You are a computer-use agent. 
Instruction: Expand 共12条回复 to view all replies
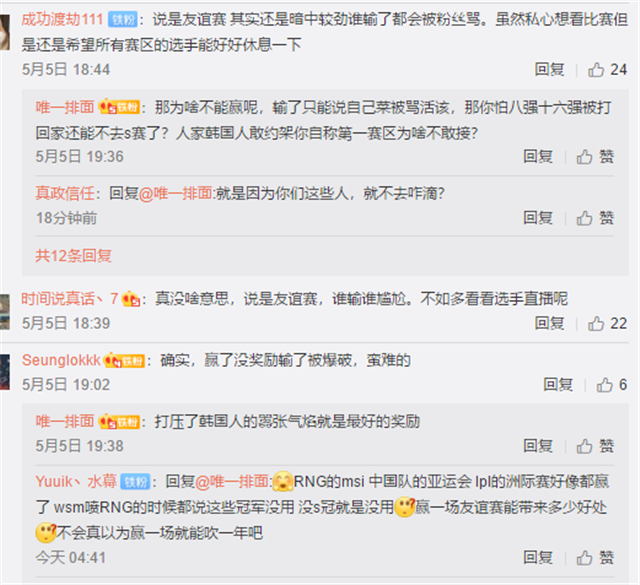click(73, 256)
